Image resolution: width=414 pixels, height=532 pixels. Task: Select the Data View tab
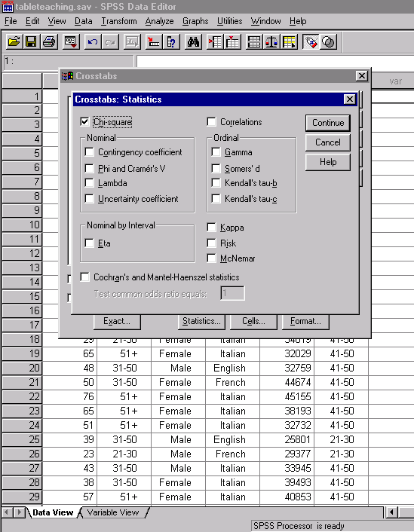point(53,512)
